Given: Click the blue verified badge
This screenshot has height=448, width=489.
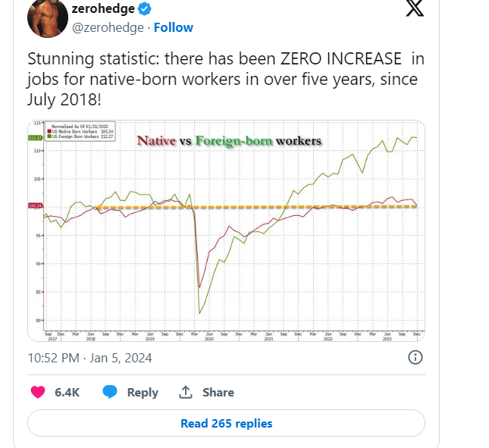Looking at the screenshot, I should click(x=144, y=8).
